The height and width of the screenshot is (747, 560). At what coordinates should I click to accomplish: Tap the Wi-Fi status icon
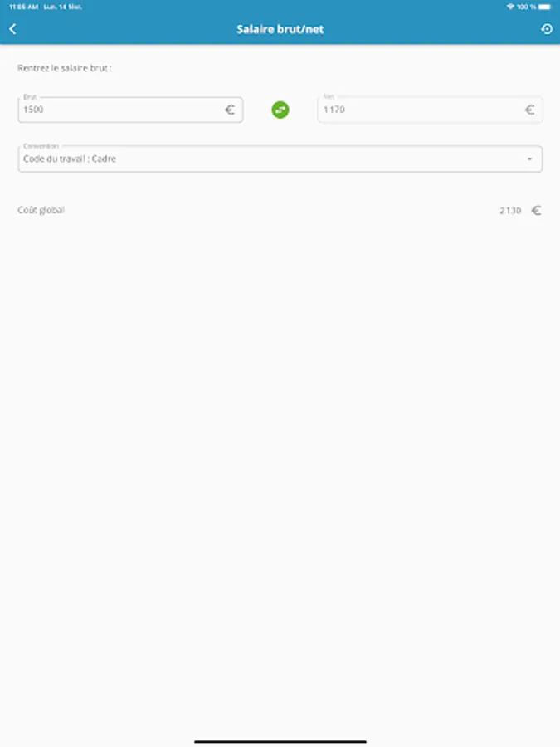[x=510, y=7]
